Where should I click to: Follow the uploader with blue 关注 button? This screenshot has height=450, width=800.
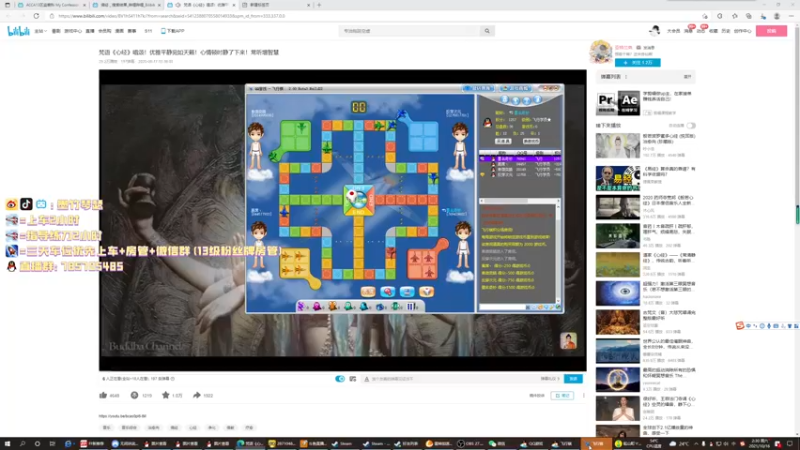637,63
